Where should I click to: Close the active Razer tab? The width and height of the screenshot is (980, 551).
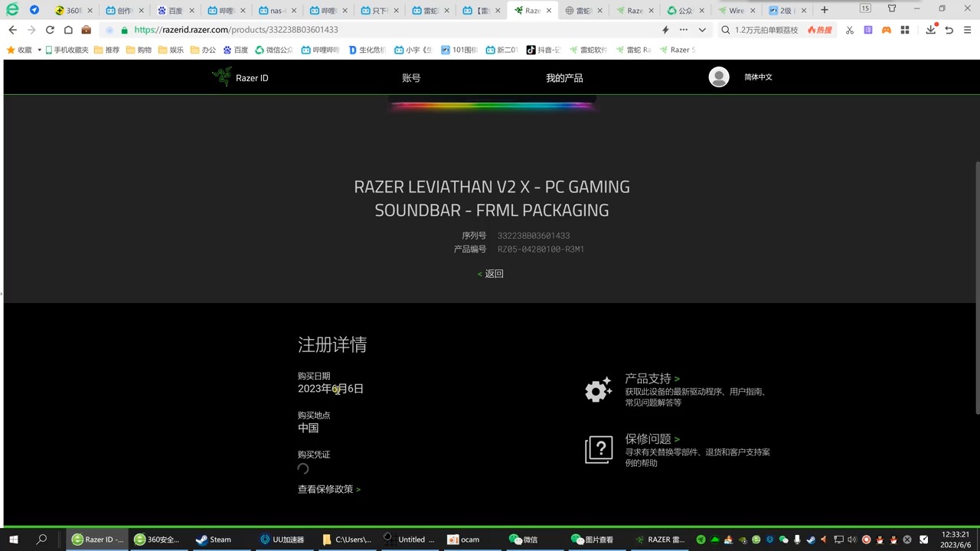549,11
